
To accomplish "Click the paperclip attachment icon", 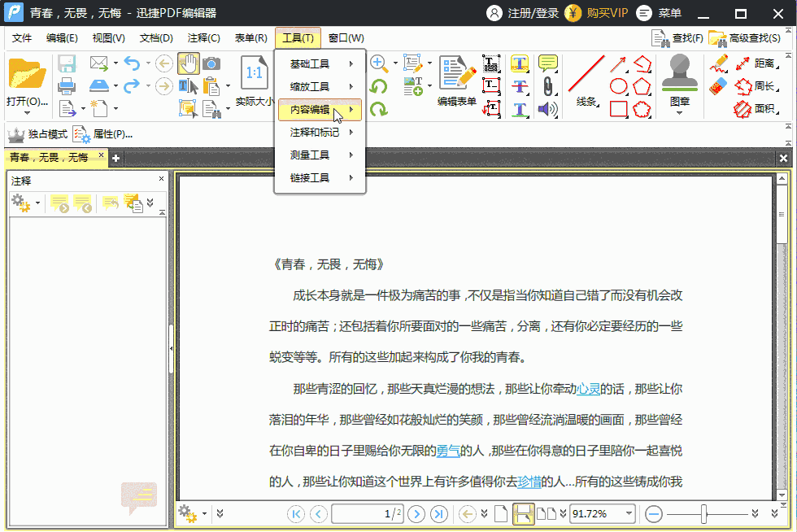I will tap(548, 86).
